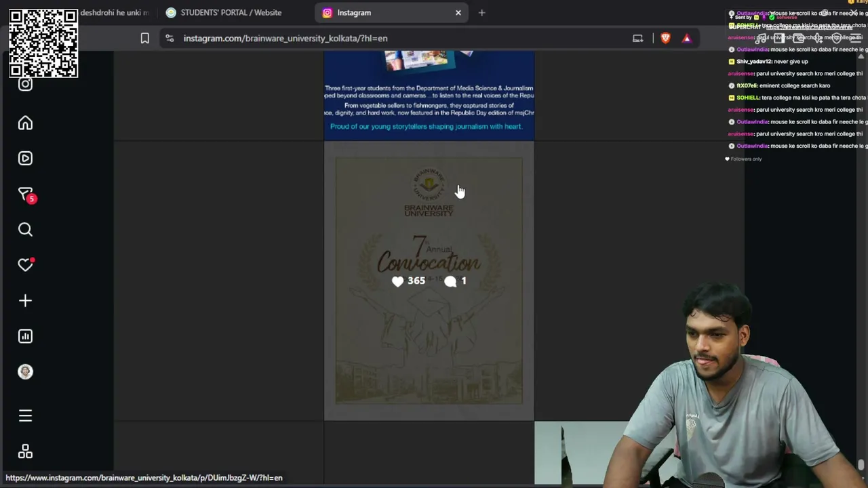Click the screen icon left of Brave Shields

(x=637, y=39)
